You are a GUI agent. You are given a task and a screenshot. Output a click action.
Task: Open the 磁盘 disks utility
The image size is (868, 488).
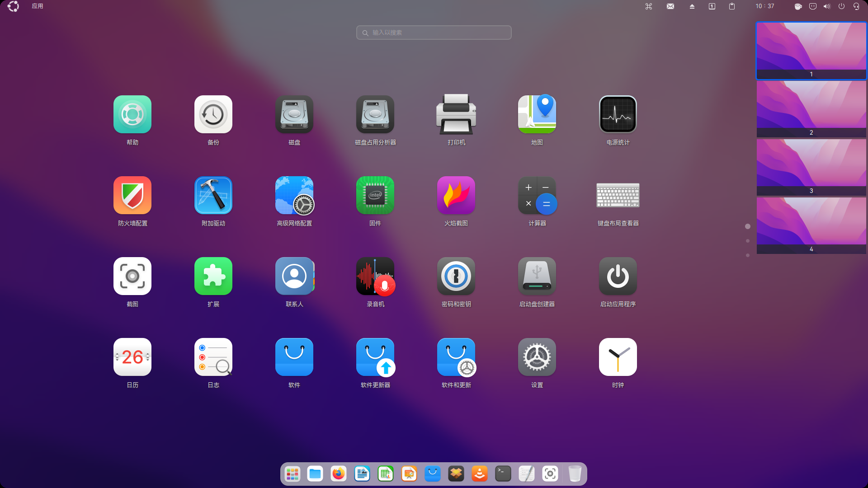(294, 114)
